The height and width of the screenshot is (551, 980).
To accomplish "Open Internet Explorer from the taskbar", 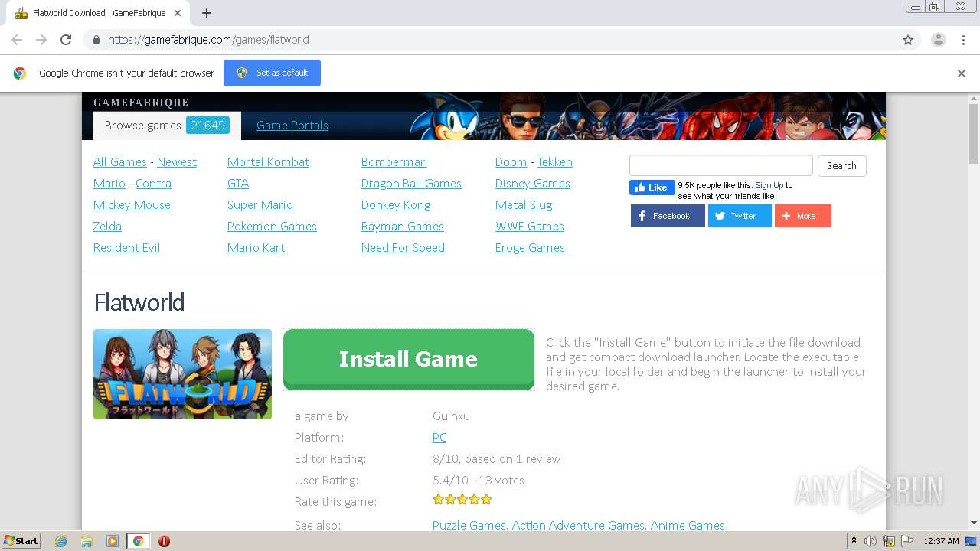I will (x=61, y=541).
